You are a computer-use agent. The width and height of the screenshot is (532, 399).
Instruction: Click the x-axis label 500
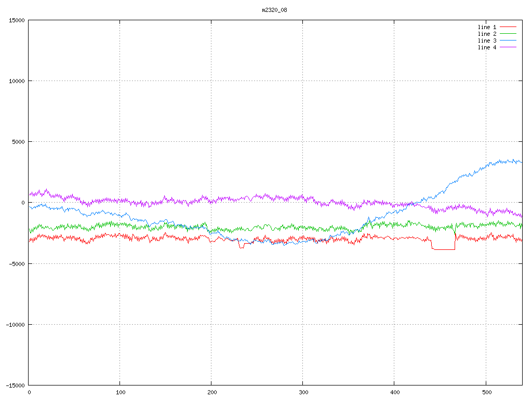point(487,392)
